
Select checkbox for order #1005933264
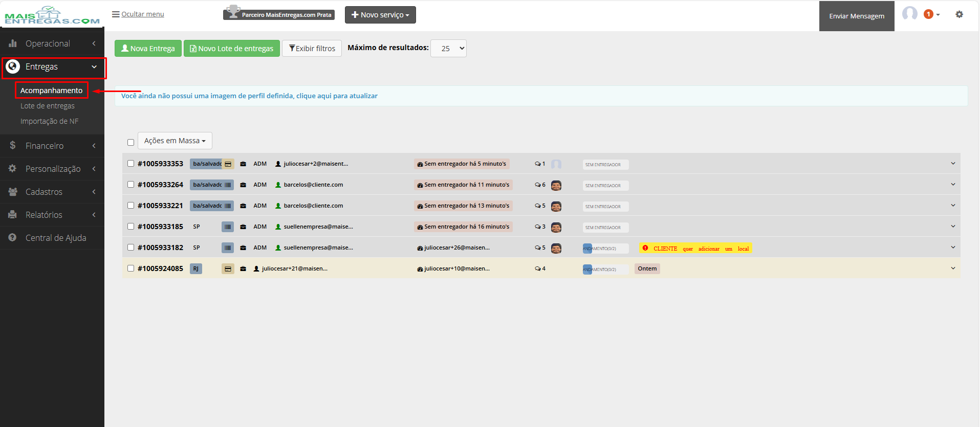[x=130, y=185]
